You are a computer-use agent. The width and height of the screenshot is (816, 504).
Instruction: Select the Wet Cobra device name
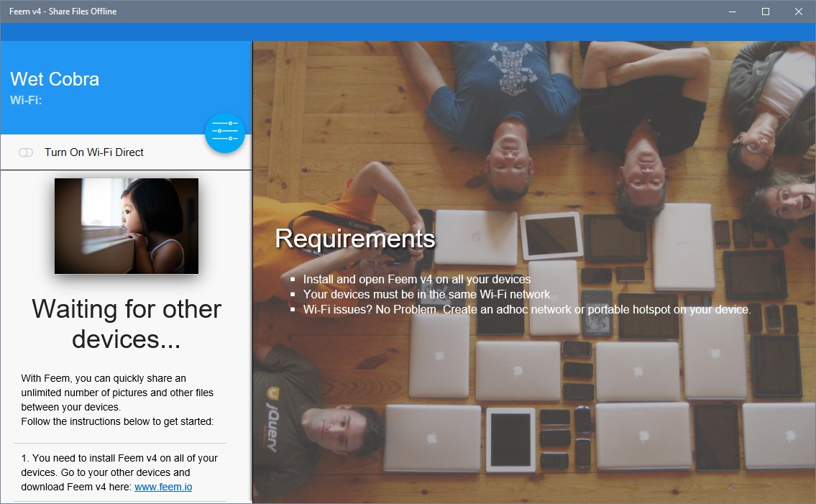coord(55,79)
